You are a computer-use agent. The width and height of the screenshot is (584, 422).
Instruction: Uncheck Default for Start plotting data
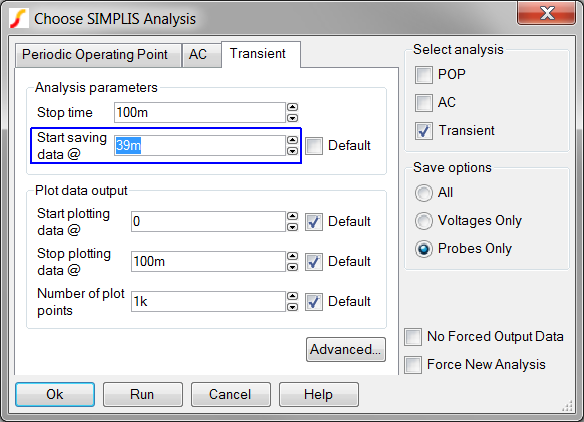[314, 222]
